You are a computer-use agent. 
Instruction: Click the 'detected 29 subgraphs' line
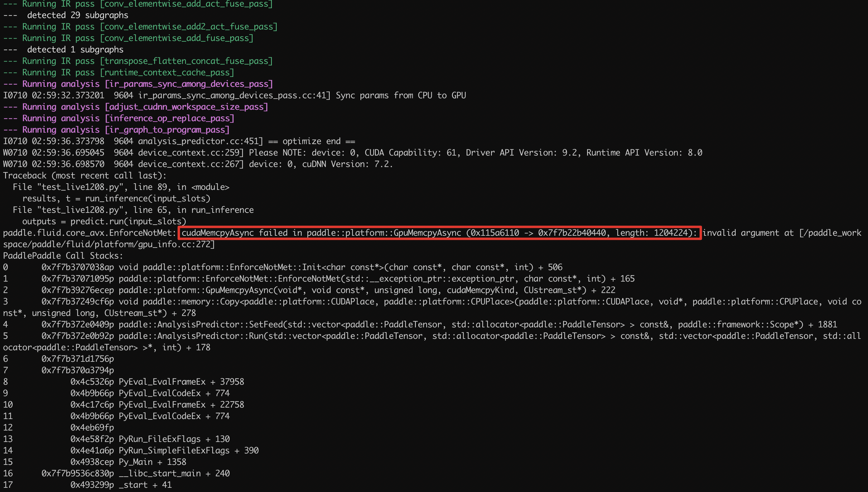pyautogui.click(x=78, y=15)
